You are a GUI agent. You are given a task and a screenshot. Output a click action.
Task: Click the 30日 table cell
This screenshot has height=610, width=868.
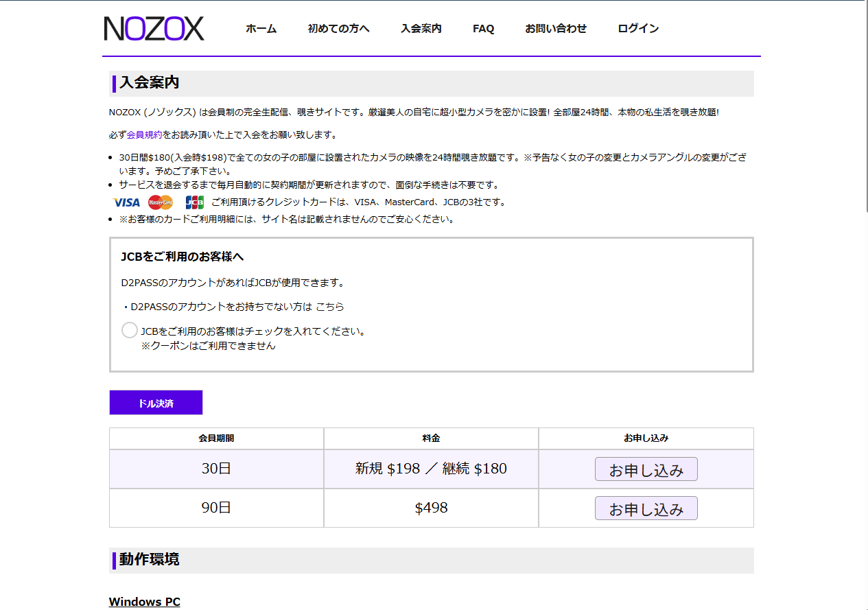coord(216,469)
